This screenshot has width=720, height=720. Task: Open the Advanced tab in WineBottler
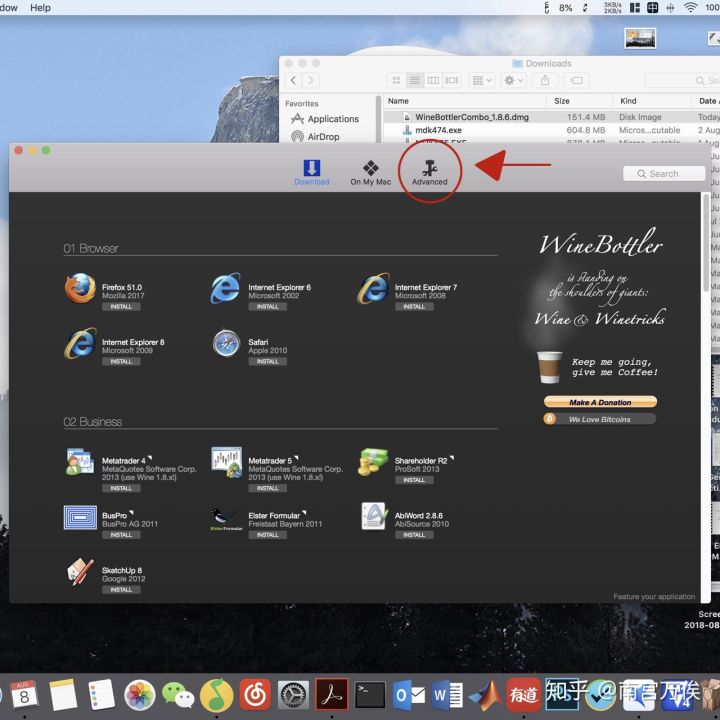pos(429,172)
